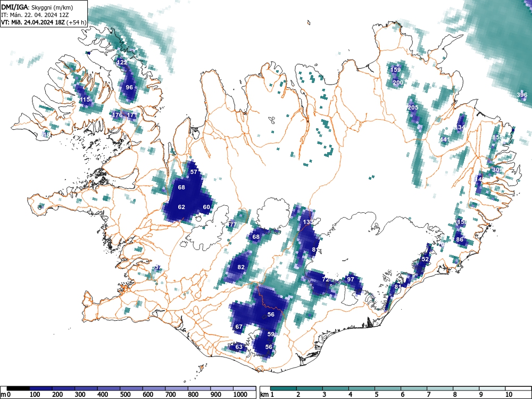Click the 205 value on the map
The width and height of the screenshot is (532, 399).
click(x=413, y=107)
